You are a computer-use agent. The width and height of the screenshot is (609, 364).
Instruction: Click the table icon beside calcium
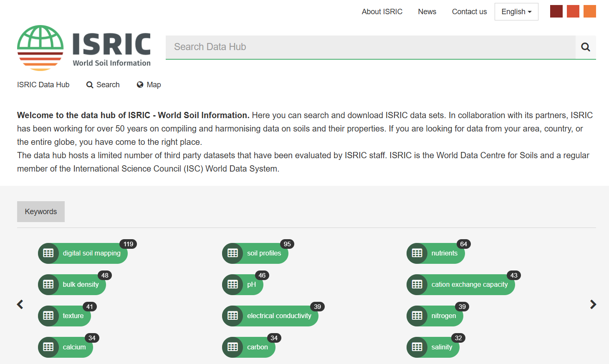coord(48,347)
